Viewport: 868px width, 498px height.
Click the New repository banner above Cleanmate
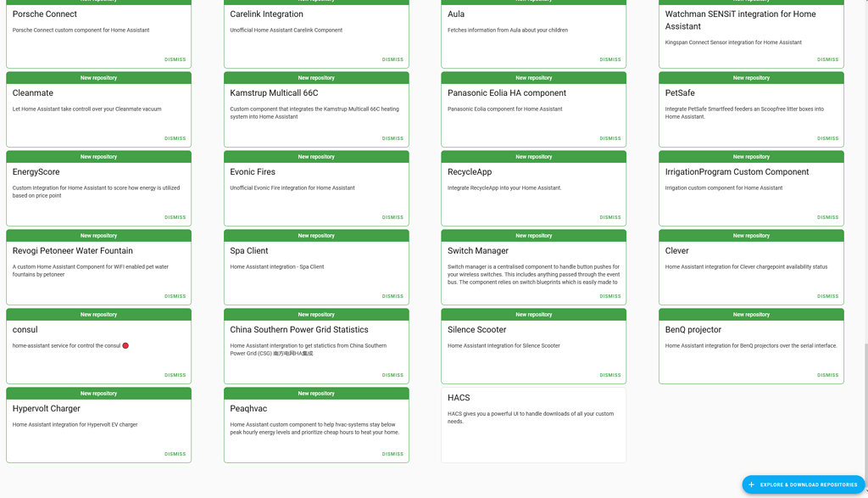(x=98, y=78)
